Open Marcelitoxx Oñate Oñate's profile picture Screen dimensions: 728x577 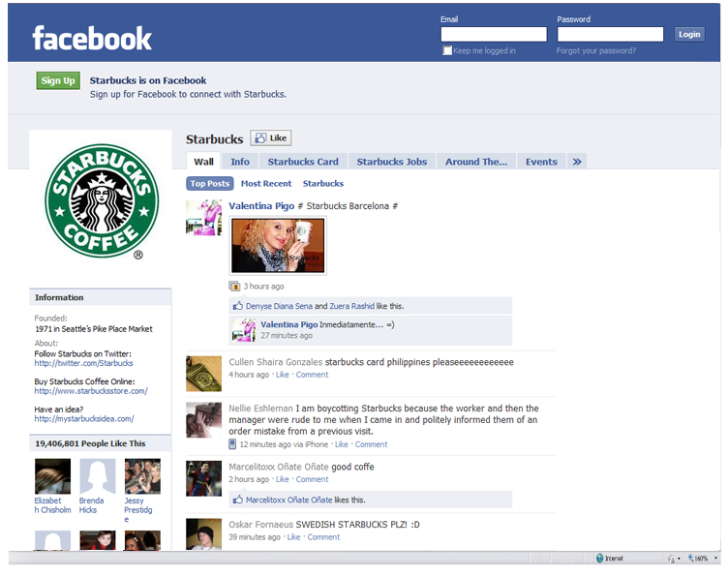[204, 478]
